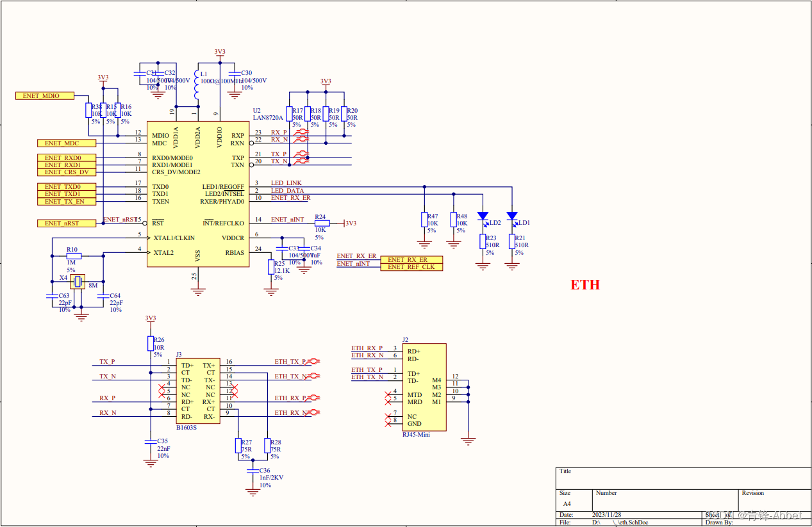Image resolution: width=812 pixels, height=527 pixels.
Task: Select the RJ45-Mini connector symbol J2
Action: 424,387
